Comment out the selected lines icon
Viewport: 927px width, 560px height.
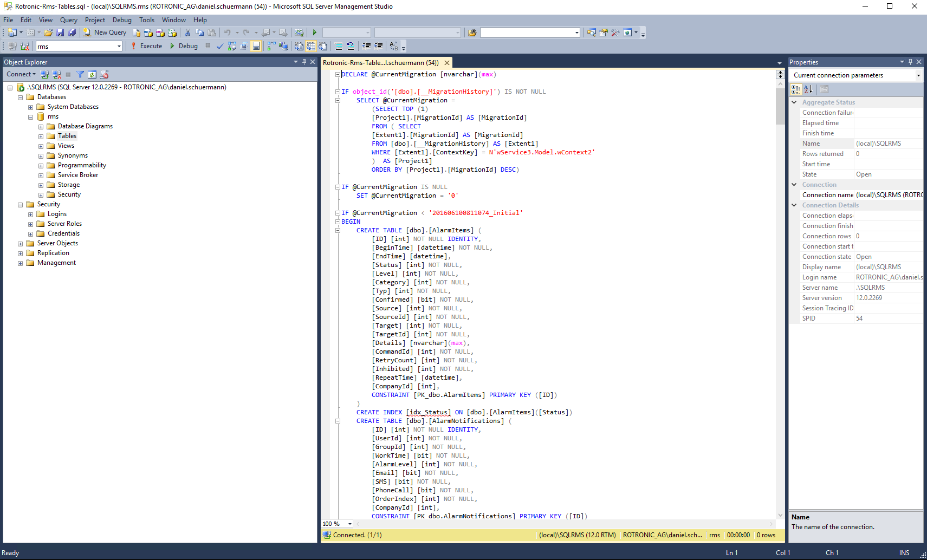338,46
